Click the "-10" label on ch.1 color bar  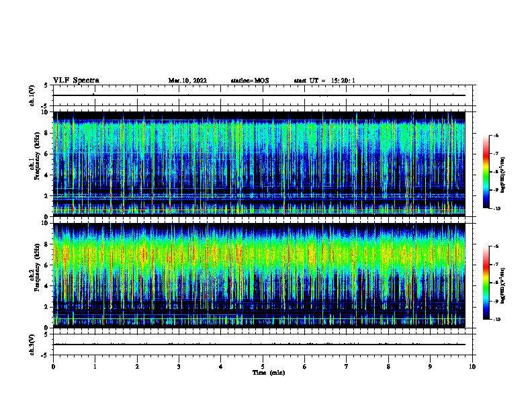(497, 209)
